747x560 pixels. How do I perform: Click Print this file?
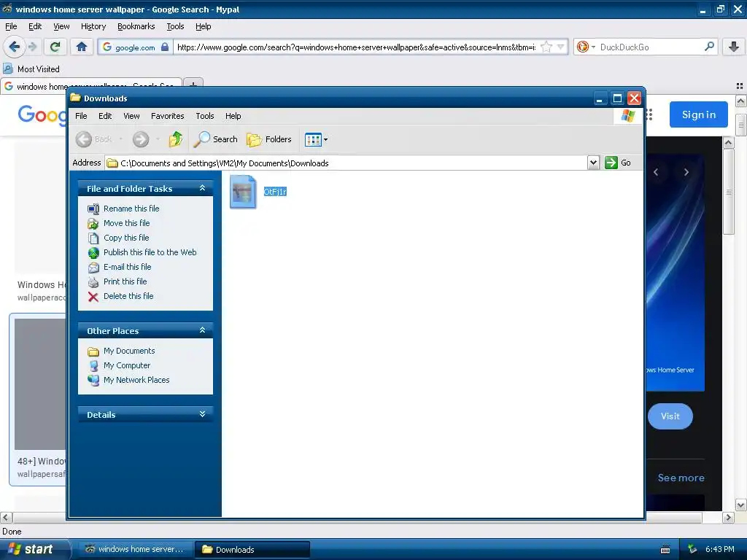(x=125, y=281)
